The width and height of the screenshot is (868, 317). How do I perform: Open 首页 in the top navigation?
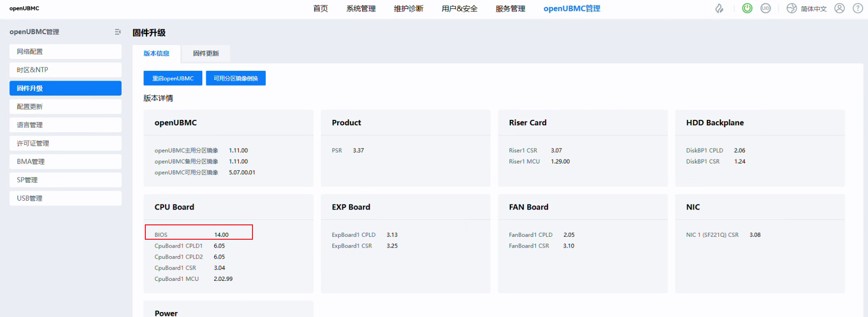pos(320,8)
